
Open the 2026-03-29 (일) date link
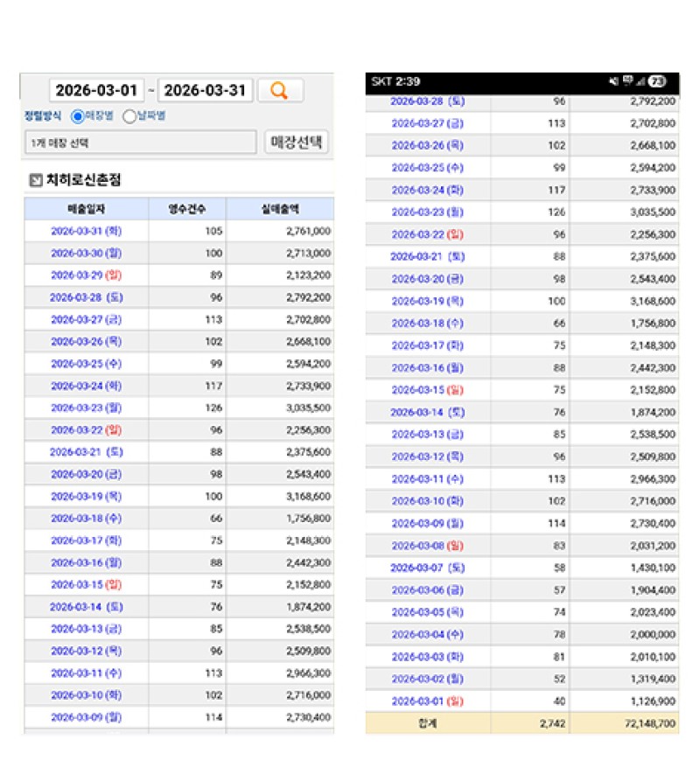coord(87,275)
